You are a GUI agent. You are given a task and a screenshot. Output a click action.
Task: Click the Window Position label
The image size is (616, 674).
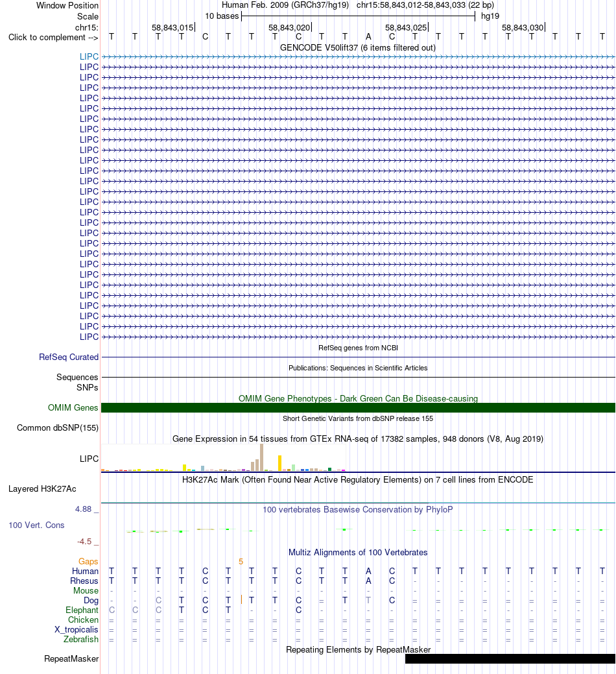tap(67, 6)
